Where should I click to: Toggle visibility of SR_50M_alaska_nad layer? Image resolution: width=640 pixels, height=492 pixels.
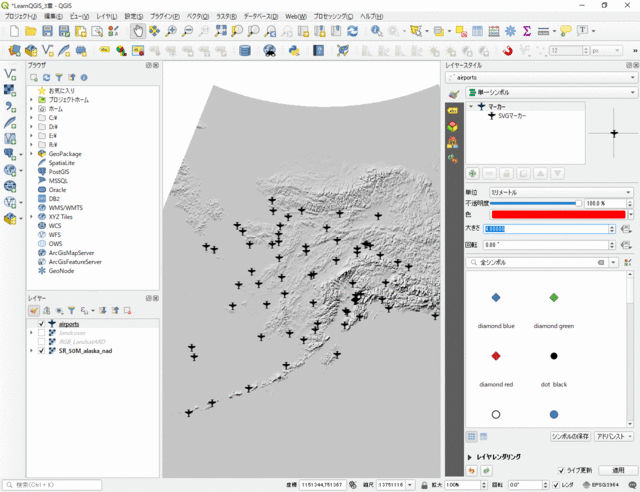click(x=41, y=351)
